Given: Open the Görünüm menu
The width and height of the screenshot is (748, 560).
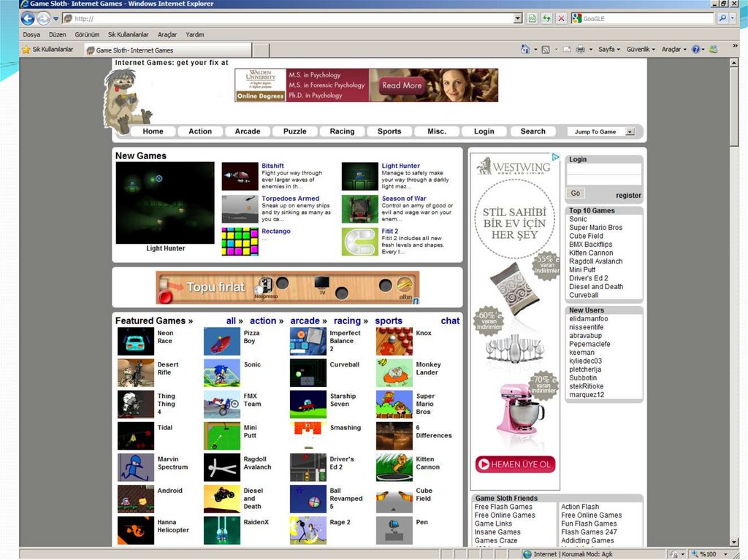Looking at the screenshot, I should pos(87,34).
